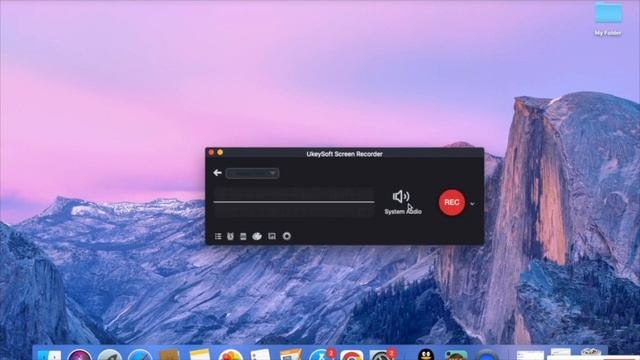Click the alarm clock schedule icon
640x360 pixels.
tap(230, 236)
